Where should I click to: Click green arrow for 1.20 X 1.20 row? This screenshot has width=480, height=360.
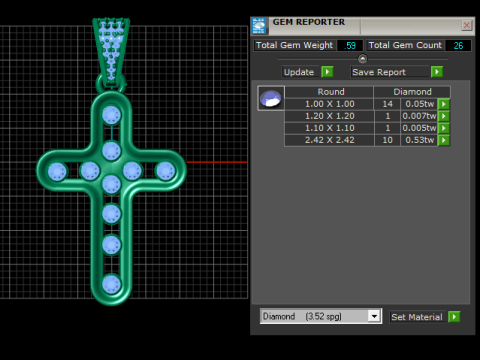(x=444, y=116)
